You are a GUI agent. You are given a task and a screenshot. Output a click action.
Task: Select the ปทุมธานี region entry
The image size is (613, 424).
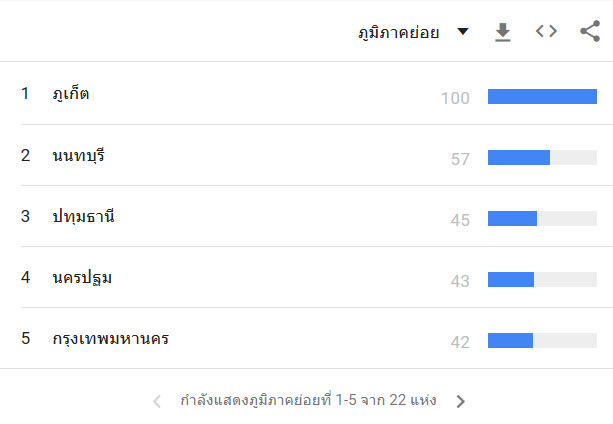click(x=83, y=216)
